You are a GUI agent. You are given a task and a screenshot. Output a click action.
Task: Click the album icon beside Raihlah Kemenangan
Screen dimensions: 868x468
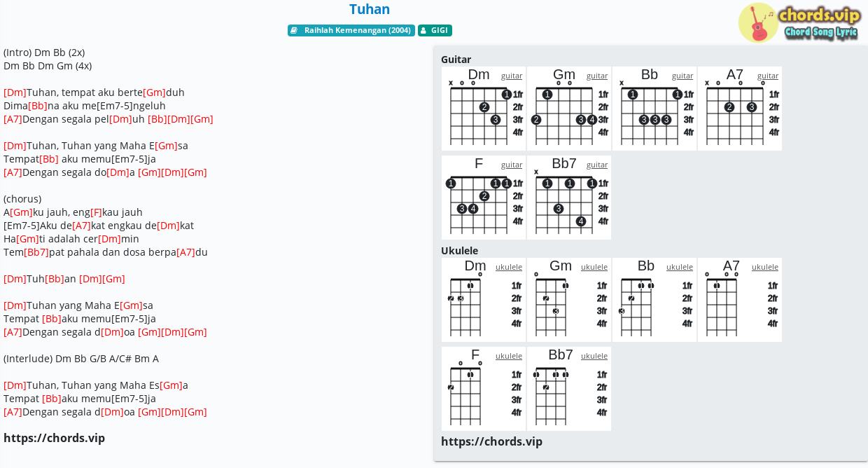click(294, 31)
